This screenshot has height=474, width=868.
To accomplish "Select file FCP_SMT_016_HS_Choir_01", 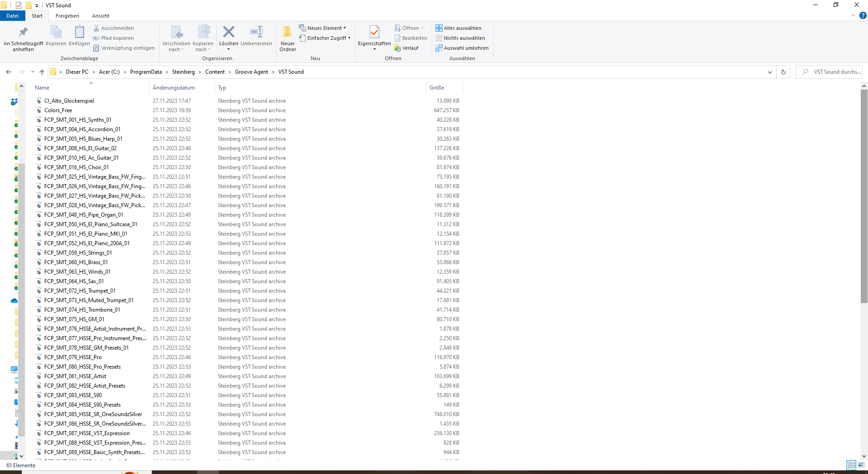I will [76, 167].
